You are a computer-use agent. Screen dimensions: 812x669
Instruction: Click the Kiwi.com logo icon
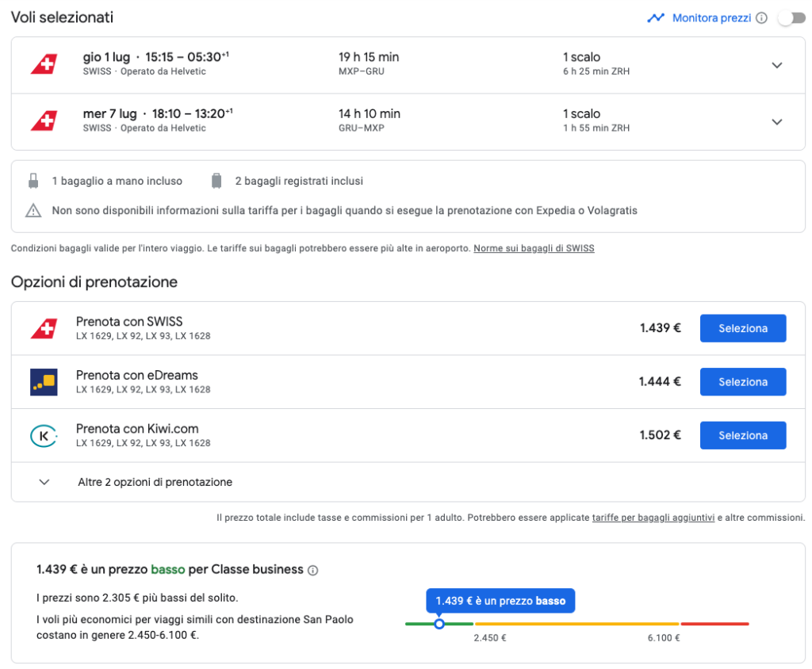coord(44,435)
